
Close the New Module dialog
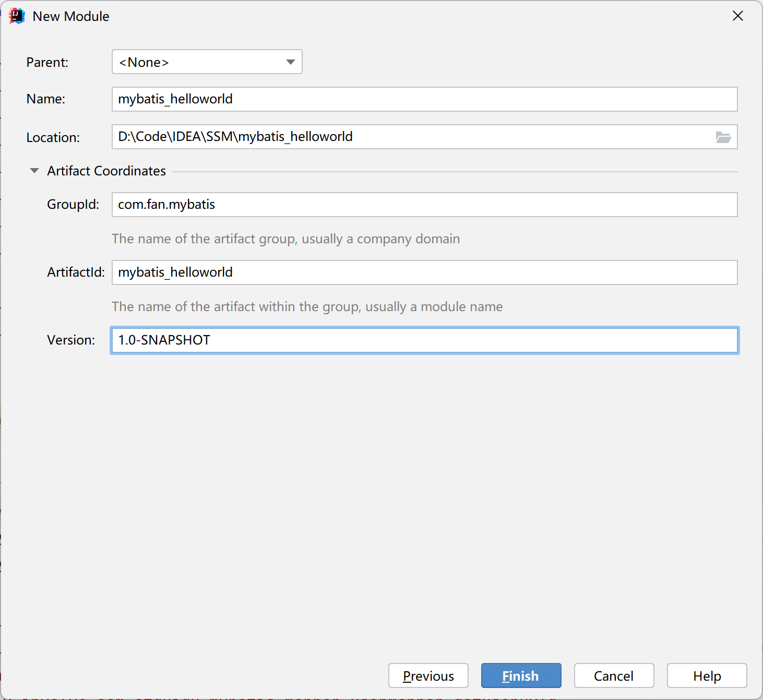pos(737,16)
